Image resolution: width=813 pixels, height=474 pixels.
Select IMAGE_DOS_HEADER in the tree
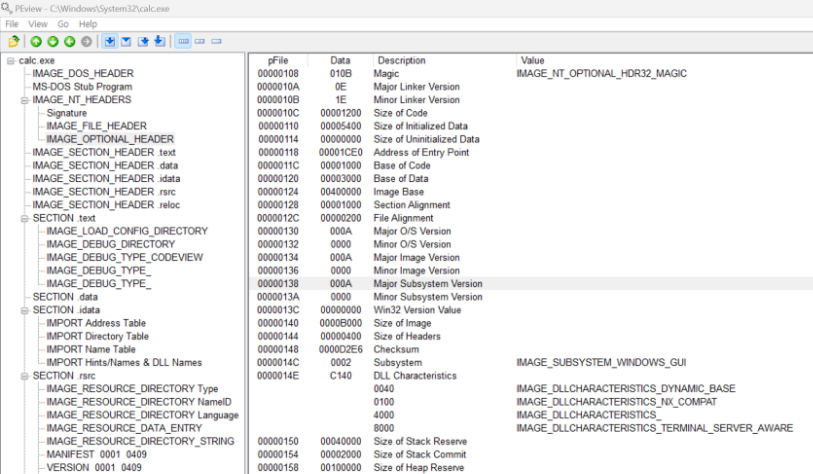click(x=83, y=74)
